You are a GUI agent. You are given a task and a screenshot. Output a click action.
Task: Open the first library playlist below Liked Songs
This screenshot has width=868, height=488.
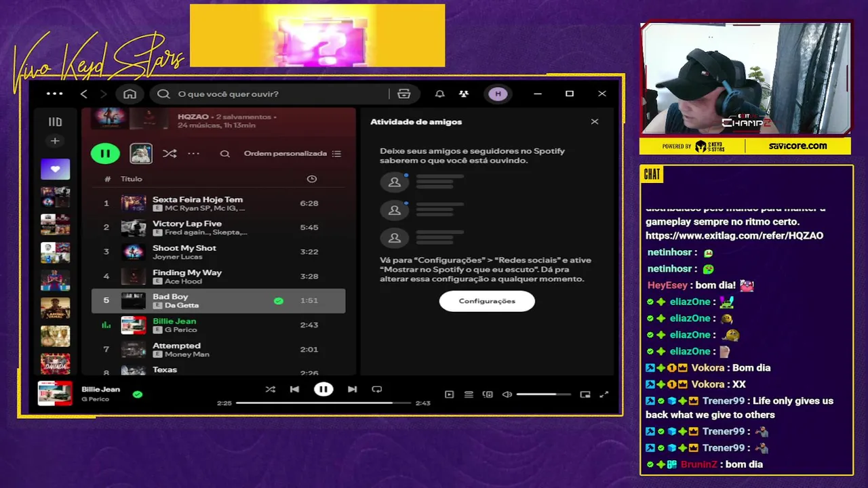tap(55, 197)
